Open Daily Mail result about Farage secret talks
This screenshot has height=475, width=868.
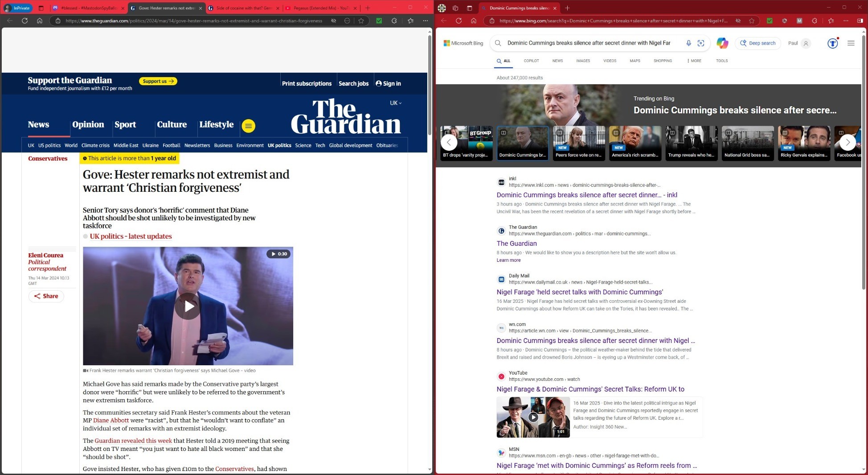coord(580,292)
